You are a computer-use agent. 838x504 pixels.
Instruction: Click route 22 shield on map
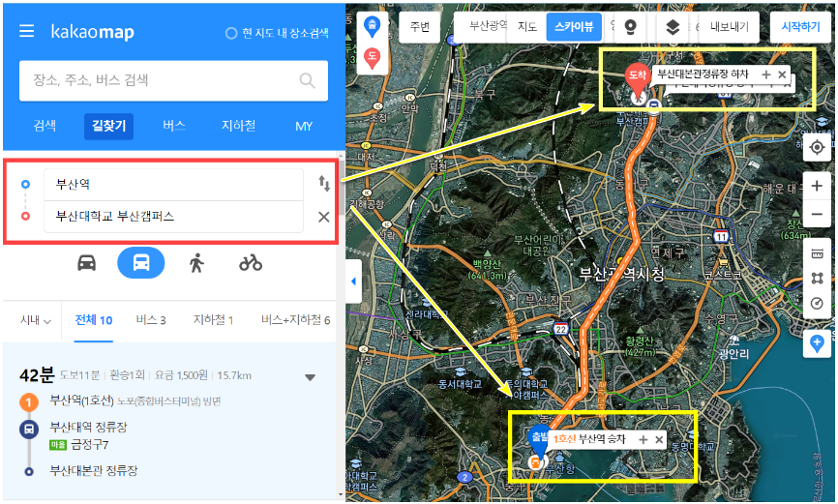(560, 328)
